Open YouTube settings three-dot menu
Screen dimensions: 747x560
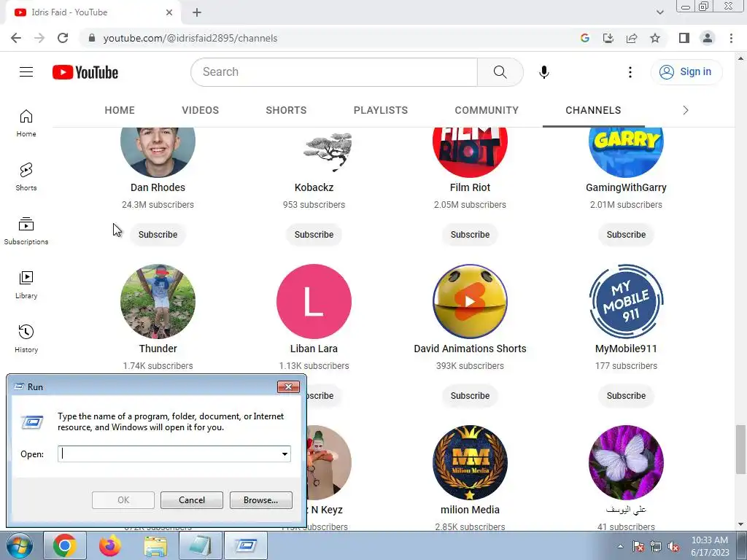click(x=630, y=72)
